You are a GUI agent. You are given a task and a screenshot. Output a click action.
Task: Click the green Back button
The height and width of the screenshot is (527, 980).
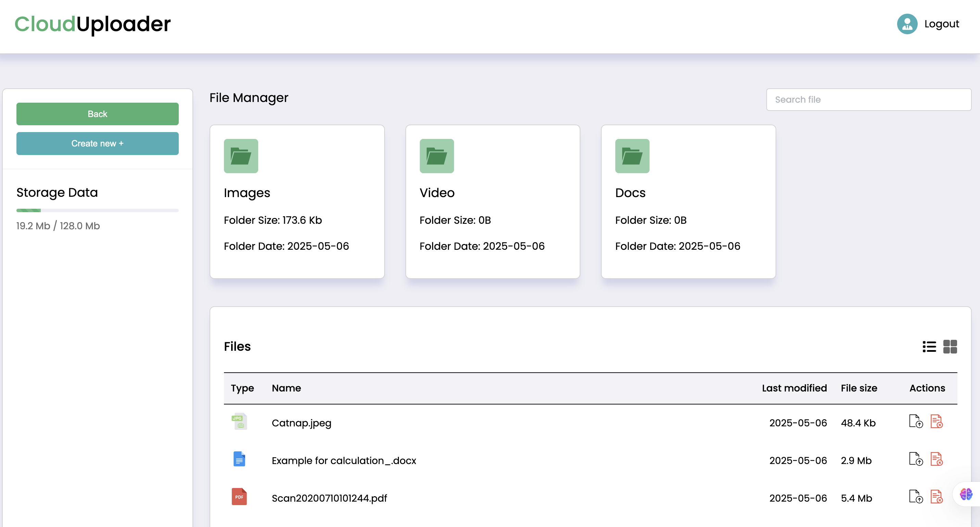pos(97,114)
